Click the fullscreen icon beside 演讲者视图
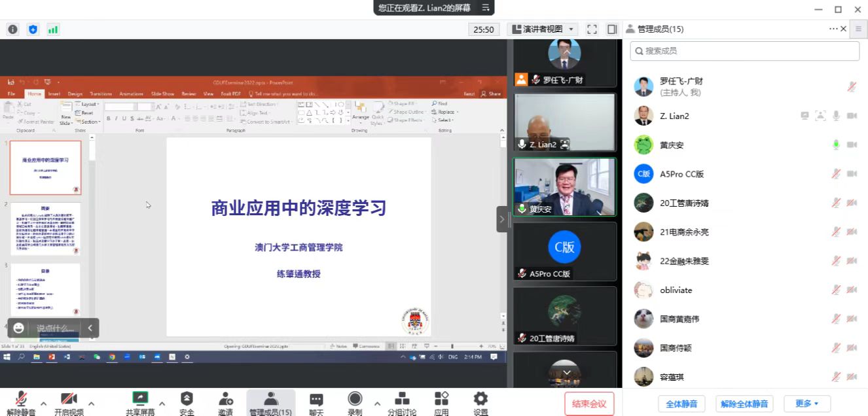 click(592, 29)
